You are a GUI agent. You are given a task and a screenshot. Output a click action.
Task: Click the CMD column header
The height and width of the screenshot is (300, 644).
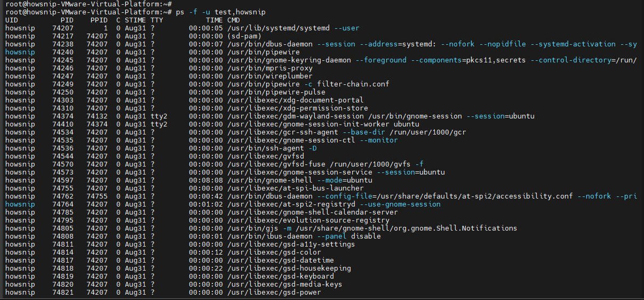coord(234,20)
